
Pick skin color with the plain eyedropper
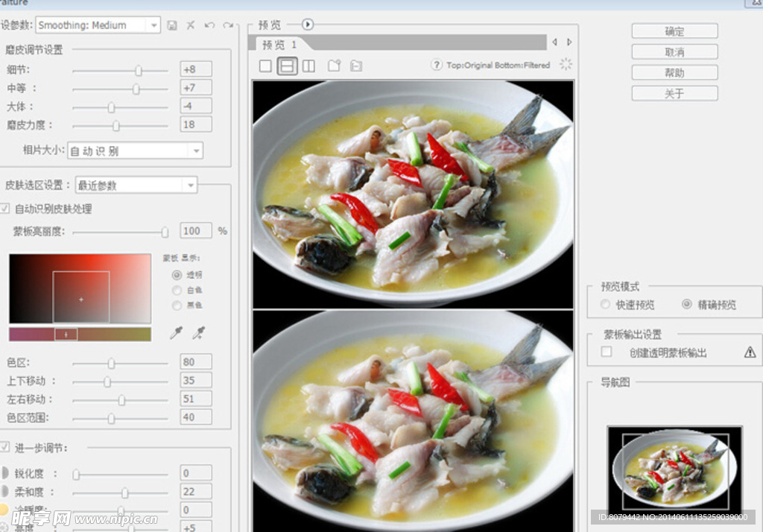(176, 333)
